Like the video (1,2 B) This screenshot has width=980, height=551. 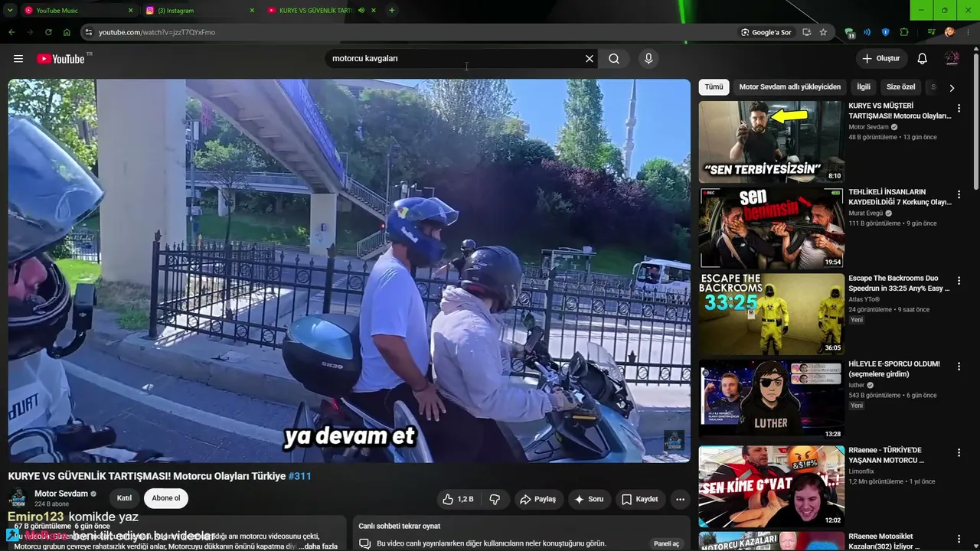tap(457, 499)
